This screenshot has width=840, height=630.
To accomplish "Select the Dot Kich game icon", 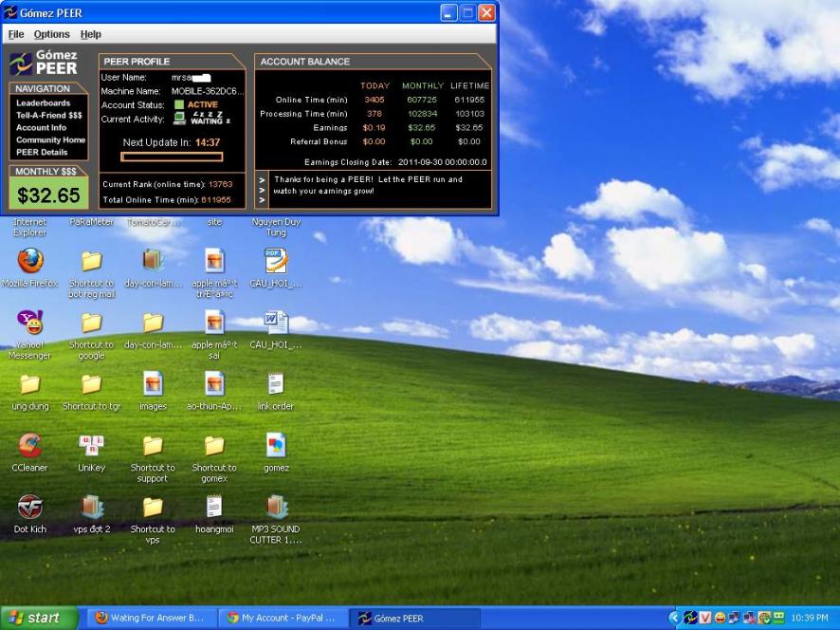I will pyautogui.click(x=30, y=508).
